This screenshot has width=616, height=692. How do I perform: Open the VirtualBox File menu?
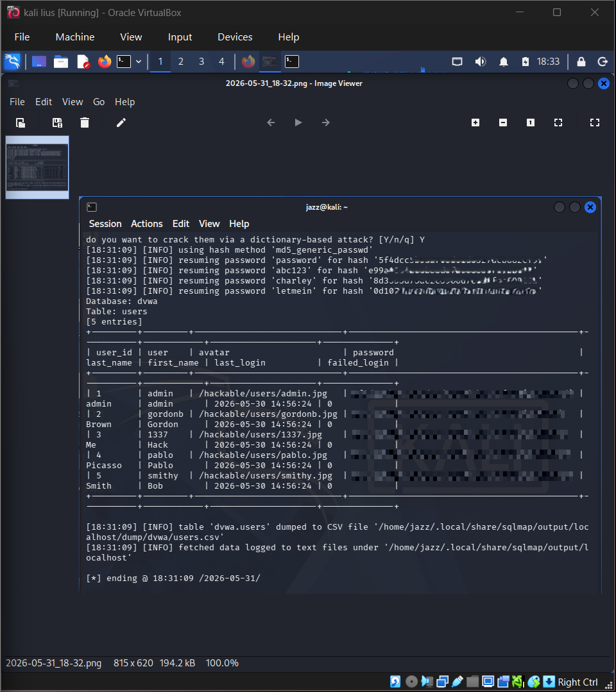[x=22, y=37]
